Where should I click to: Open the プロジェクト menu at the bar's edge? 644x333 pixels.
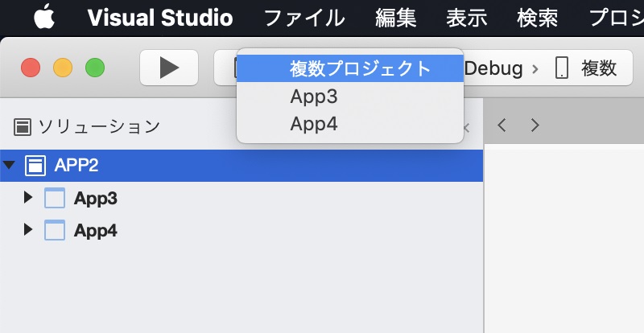(616, 18)
